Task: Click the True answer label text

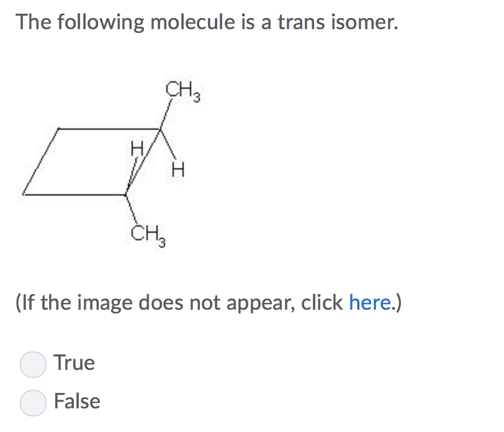Action: tap(74, 362)
